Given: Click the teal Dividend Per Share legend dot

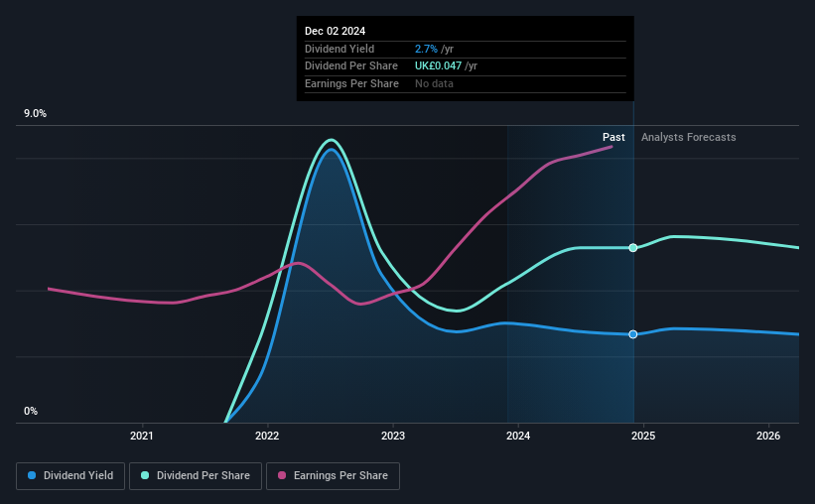Looking at the screenshot, I should point(145,475).
